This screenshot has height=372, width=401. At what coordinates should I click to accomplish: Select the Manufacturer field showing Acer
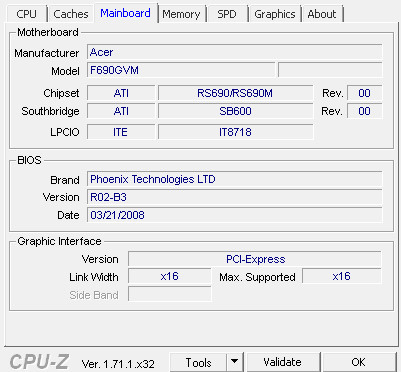point(234,52)
